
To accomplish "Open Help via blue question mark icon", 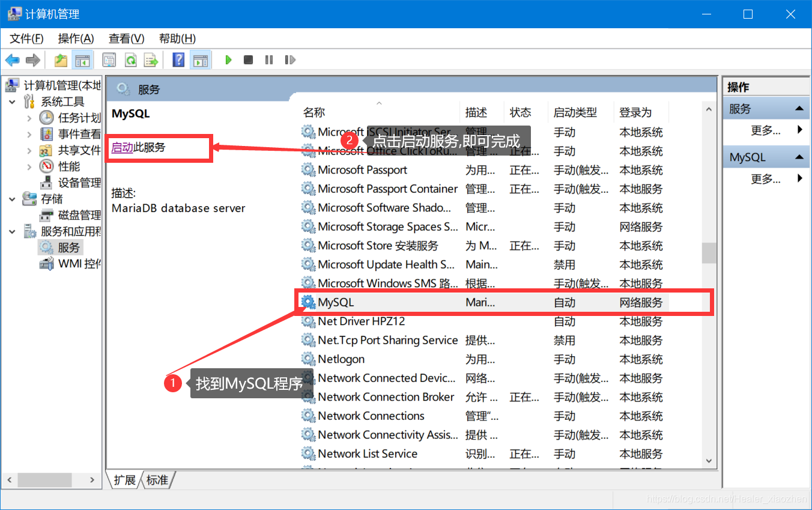I will [x=178, y=60].
